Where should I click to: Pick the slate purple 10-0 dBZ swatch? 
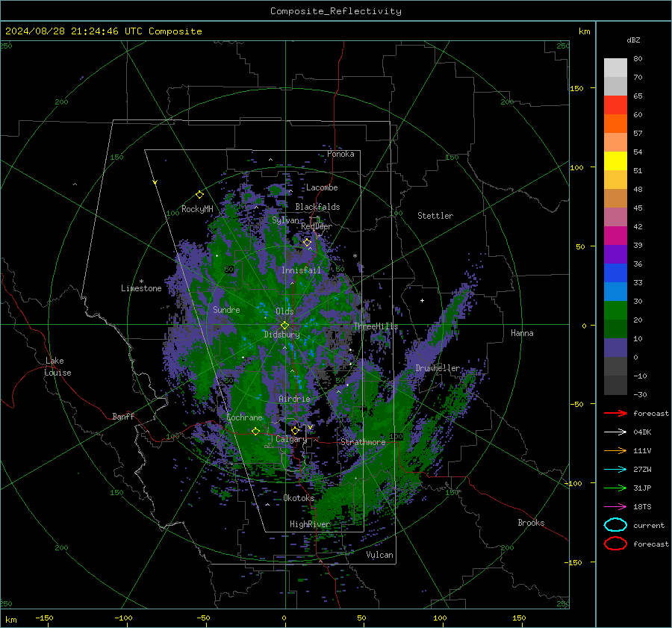point(615,347)
